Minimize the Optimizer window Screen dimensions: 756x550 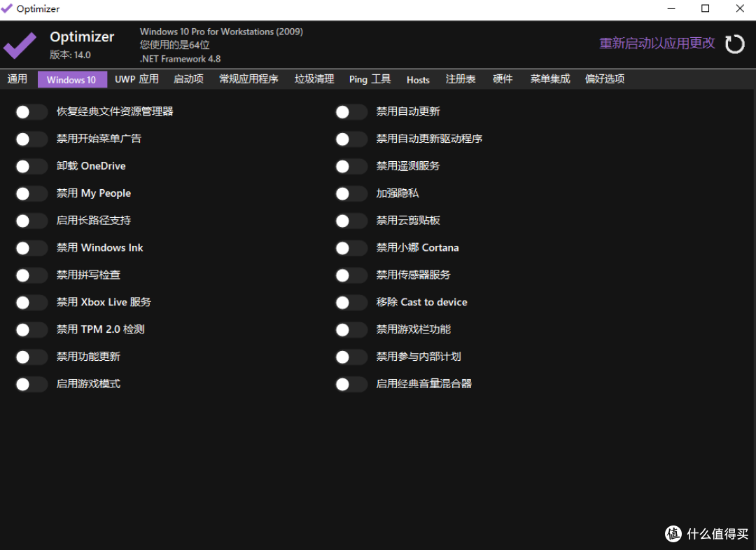[671, 8]
